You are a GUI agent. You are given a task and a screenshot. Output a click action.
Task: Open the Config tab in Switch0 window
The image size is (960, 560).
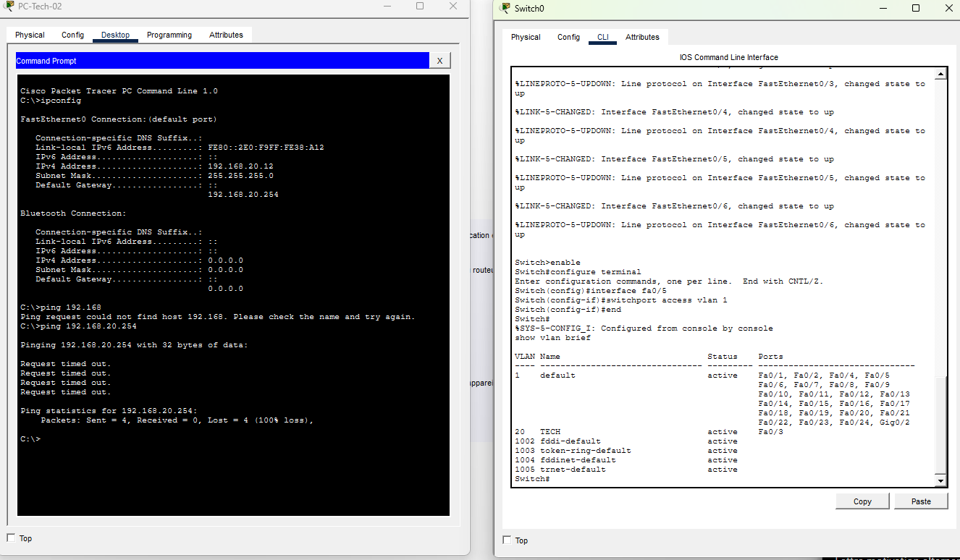coord(568,37)
